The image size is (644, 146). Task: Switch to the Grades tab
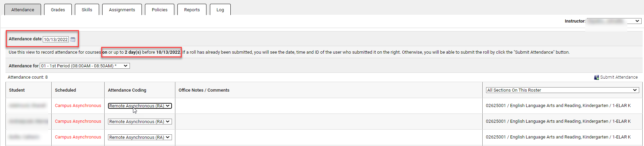58,10
